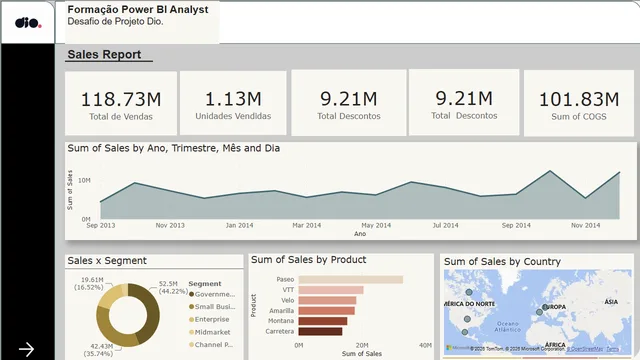The image size is (640, 360).
Task: Click the Government segment legend color dot
Action: 191,294
